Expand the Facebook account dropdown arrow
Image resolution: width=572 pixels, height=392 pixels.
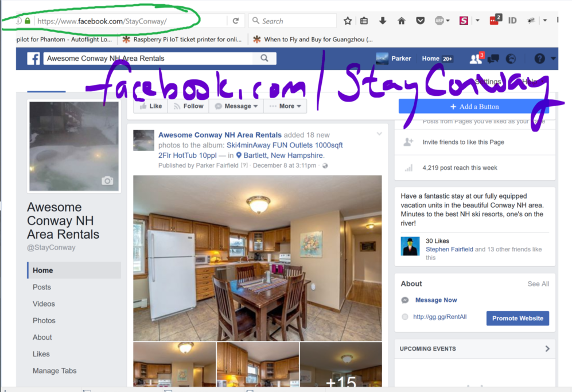coord(554,59)
